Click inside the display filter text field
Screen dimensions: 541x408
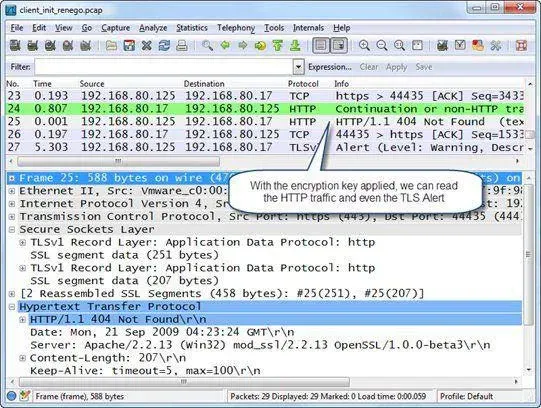[164, 67]
